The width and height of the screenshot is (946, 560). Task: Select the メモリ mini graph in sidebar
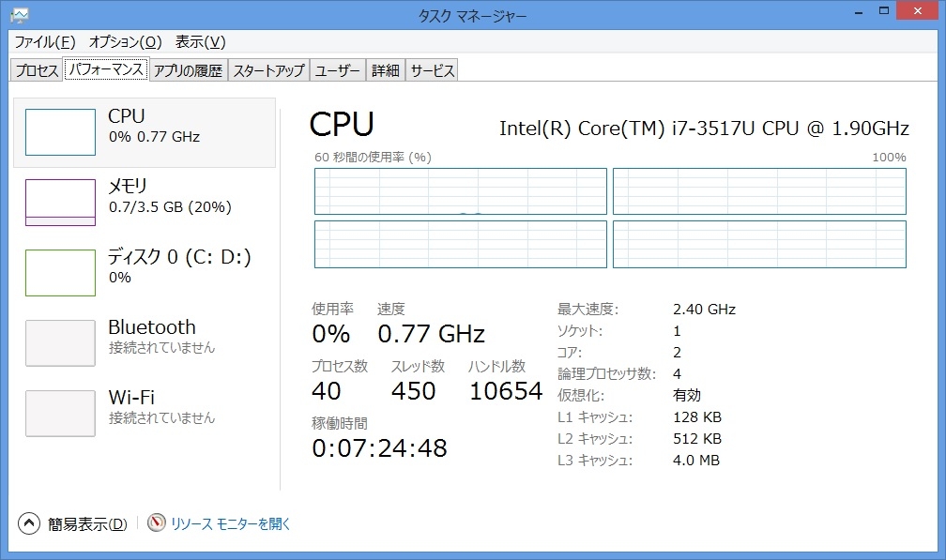click(60, 203)
